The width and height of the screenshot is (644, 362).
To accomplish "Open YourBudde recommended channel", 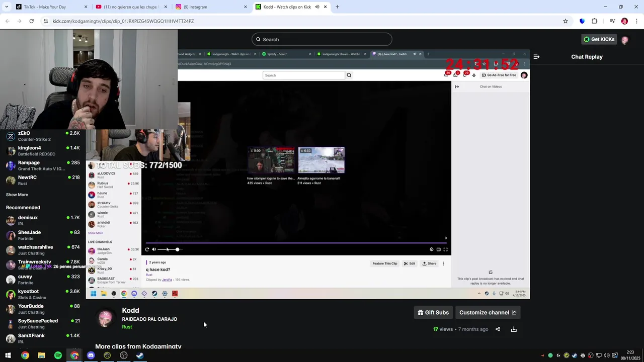I will 43,309.
